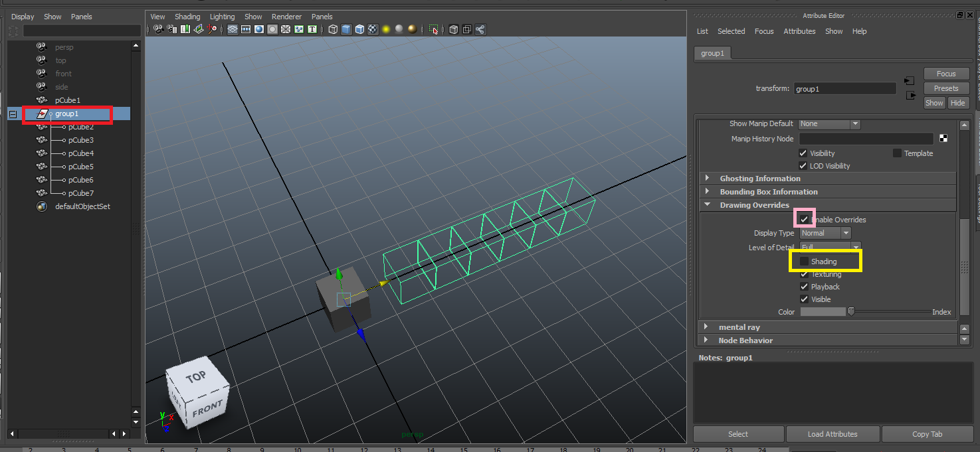This screenshot has width=980, height=452.
Task: Click the Color index slider
Action: (x=851, y=312)
